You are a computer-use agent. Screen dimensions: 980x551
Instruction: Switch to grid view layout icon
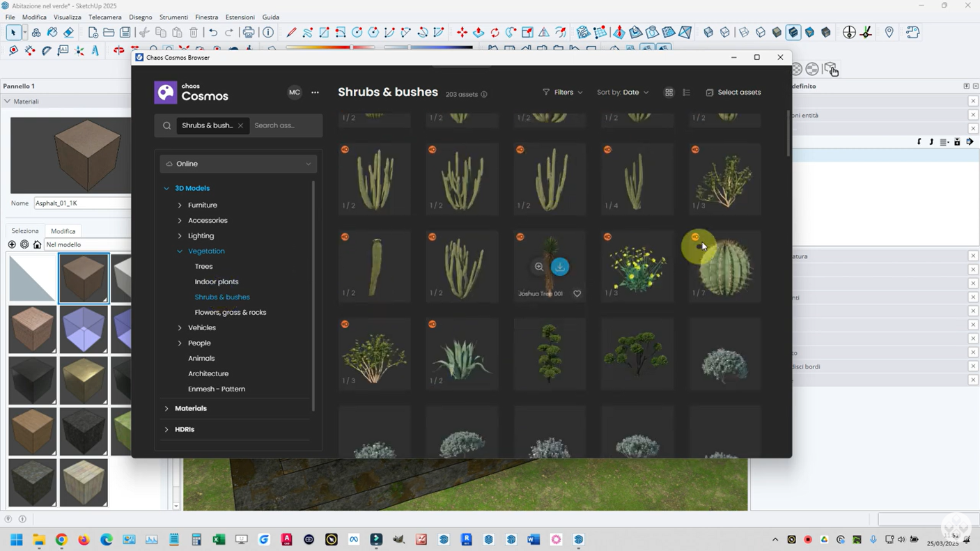click(669, 93)
